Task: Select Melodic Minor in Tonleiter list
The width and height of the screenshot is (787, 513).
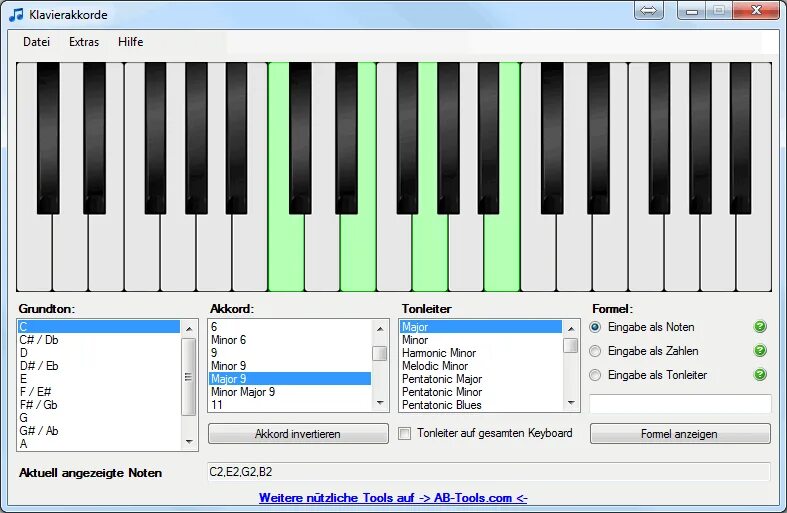Action: pos(481,366)
